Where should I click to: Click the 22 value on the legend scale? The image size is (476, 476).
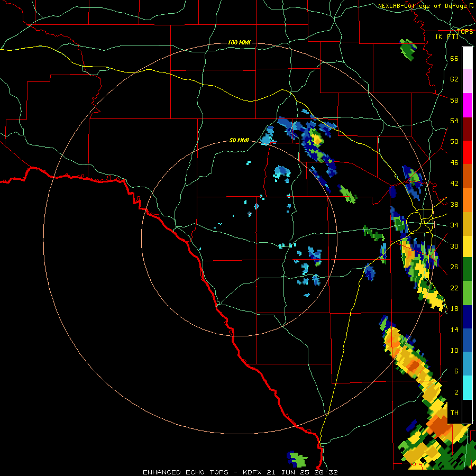[454, 288]
